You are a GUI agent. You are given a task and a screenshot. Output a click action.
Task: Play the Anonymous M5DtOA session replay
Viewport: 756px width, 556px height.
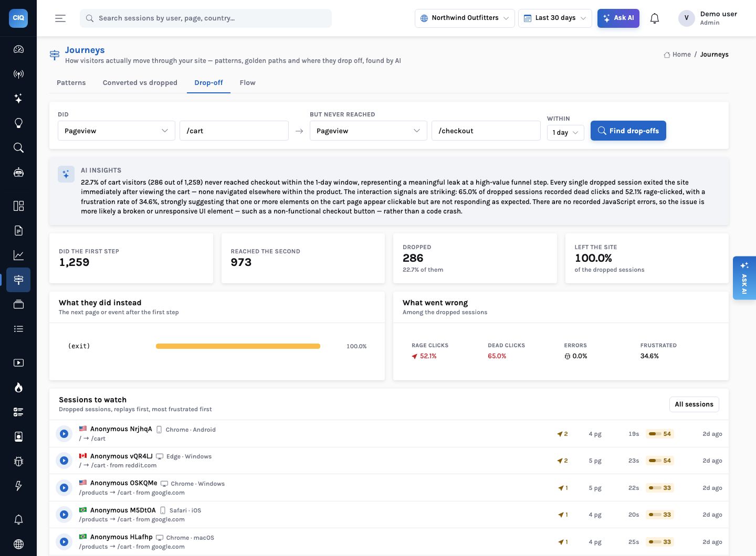tap(64, 515)
